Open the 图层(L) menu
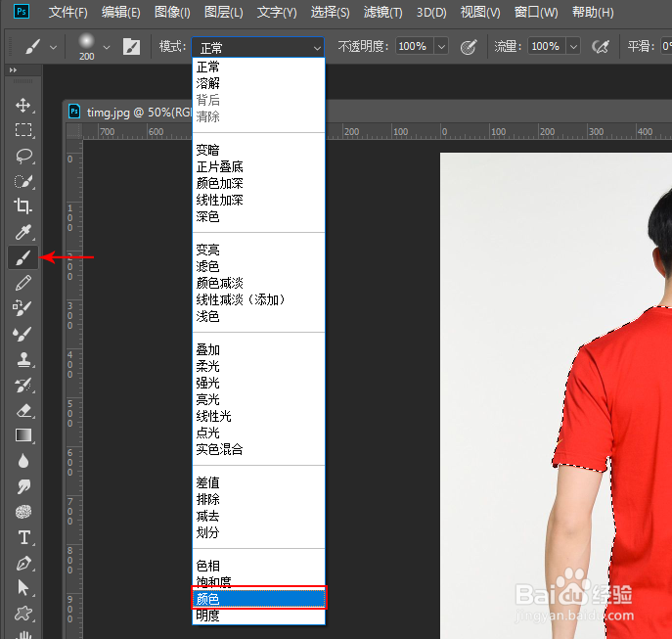The image size is (672, 639). [224, 12]
